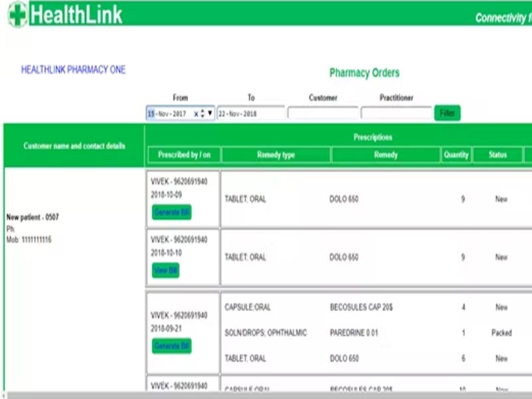The width and height of the screenshot is (532, 399).
Task: Click the Quantity column header
Action: pos(456,155)
